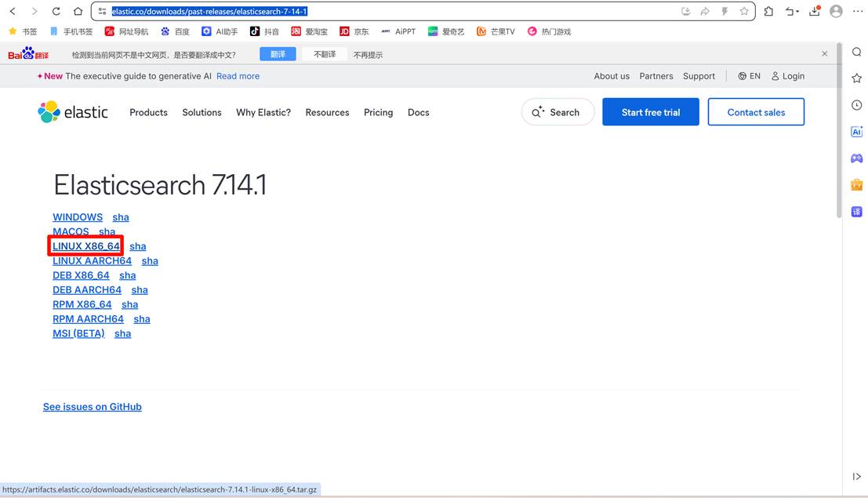Screen dimensions: 868x498
Task: Expand the undo arrow dropdown caret
Action: pos(797,12)
